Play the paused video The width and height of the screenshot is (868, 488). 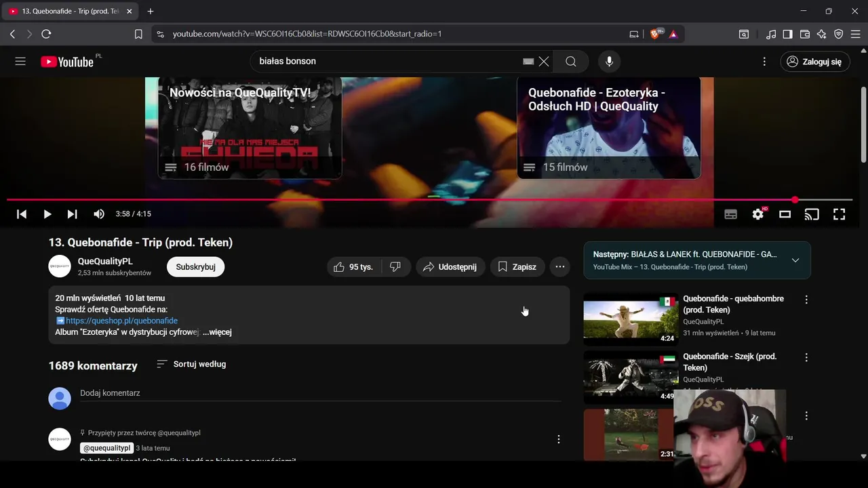[x=47, y=214]
